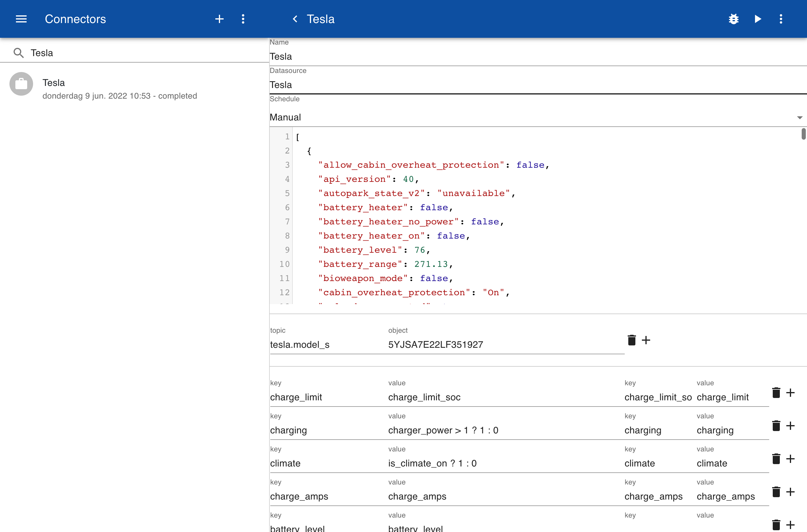807x532 pixels.
Task: Click line number 1 in the editor gutter
Action: pos(287,137)
